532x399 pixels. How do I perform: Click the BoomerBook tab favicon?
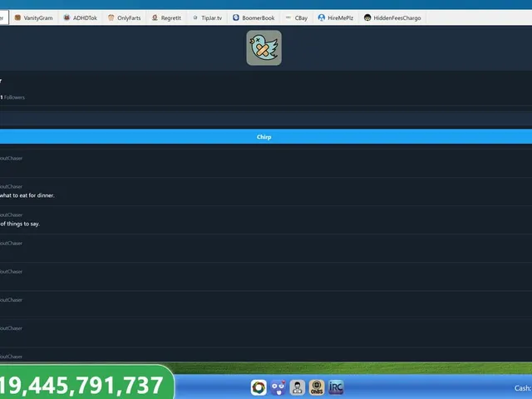tap(236, 17)
